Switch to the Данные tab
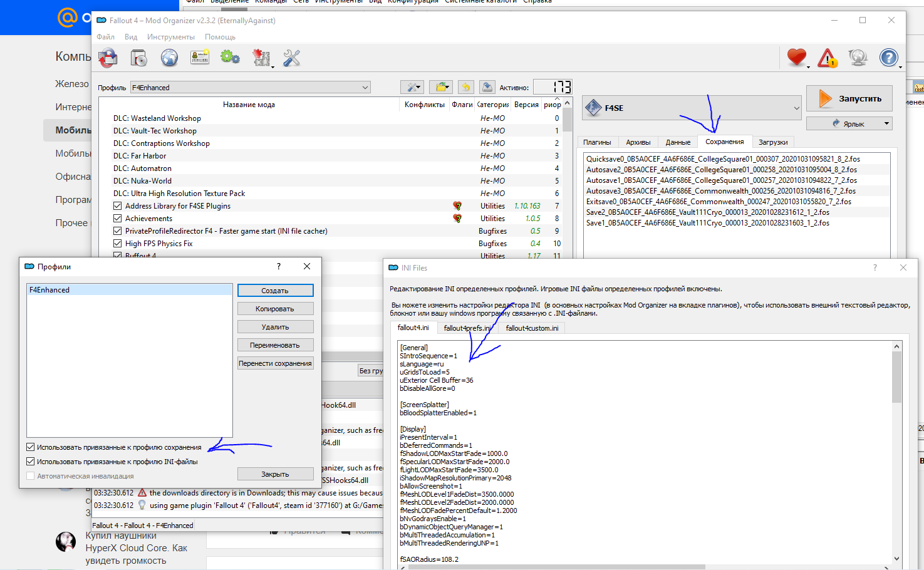 pos(678,142)
